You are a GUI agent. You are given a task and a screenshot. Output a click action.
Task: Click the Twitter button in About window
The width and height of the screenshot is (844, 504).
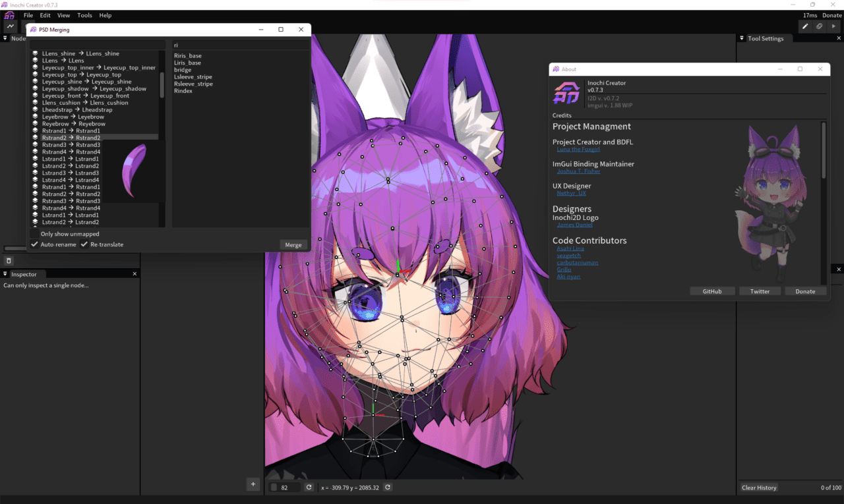point(760,291)
